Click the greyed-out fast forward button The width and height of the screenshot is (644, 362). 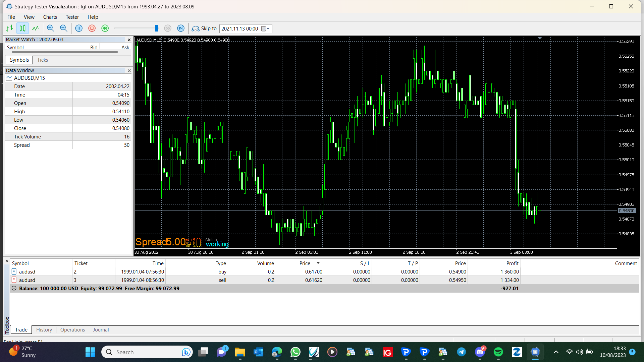coord(168,28)
